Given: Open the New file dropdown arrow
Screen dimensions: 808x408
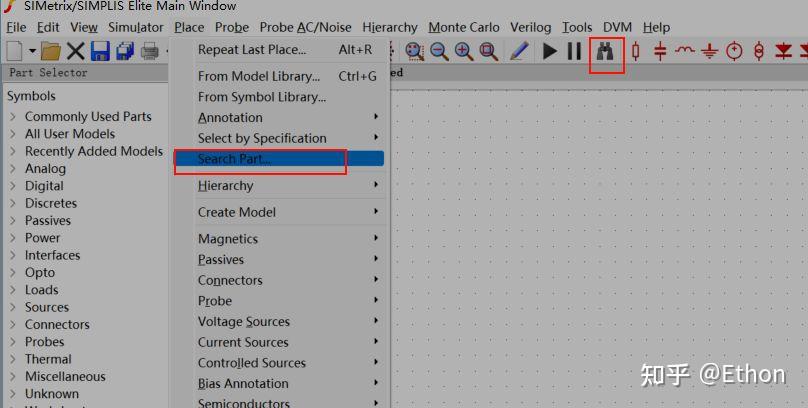Looking at the screenshot, I should (x=32, y=51).
